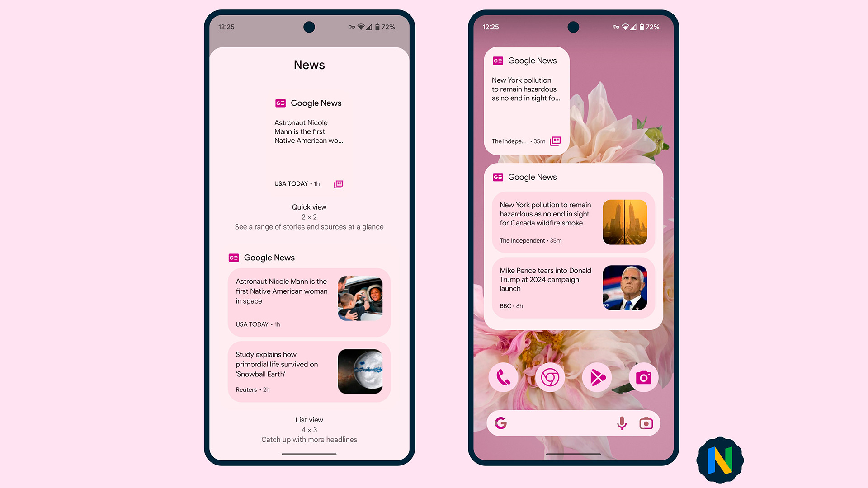868x488 pixels.
Task: Expand small Google News widget
Action: tap(554, 141)
